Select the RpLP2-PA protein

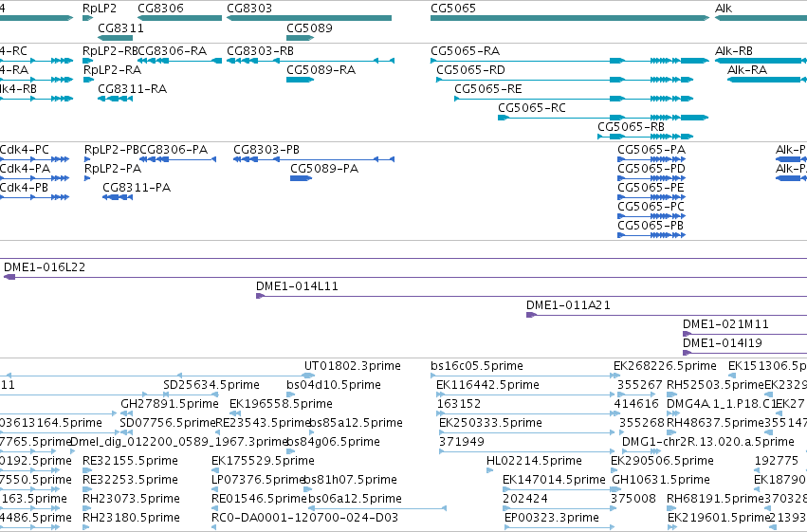tap(87, 178)
